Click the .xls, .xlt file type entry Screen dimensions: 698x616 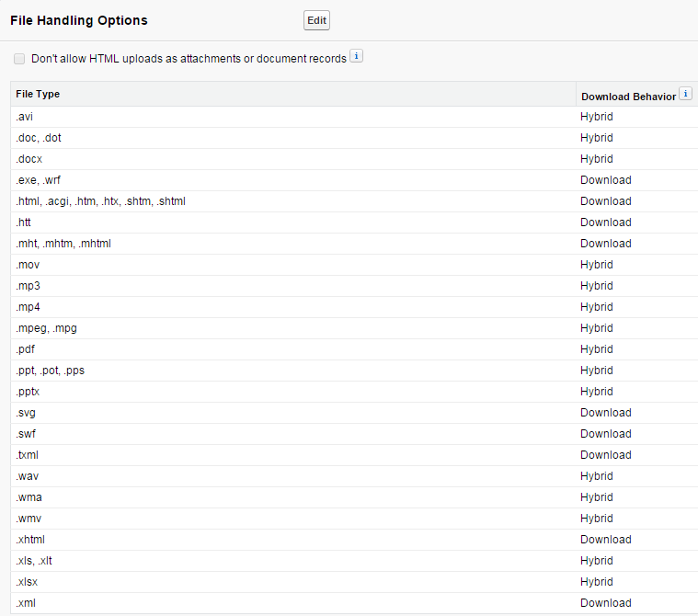(x=35, y=561)
